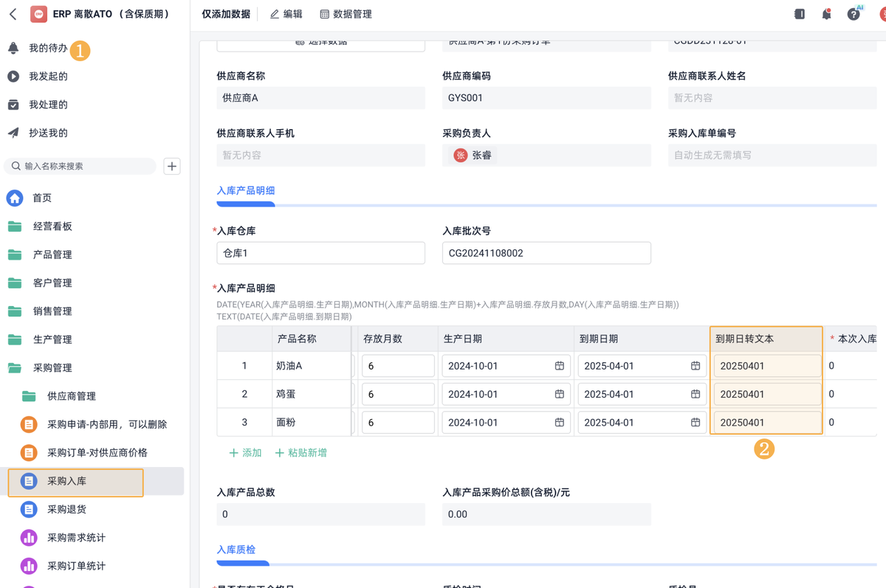Open the notification bell in top bar
This screenshot has width=886, height=588.
click(x=826, y=14)
